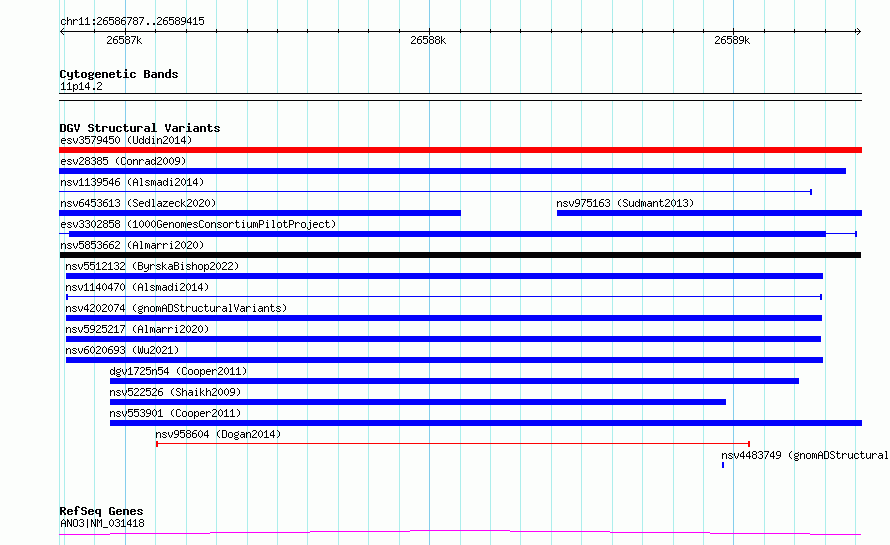The height and width of the screenshot is (545, 890).
Task: Click the red nsv958604 variant line
Action: pos(453,444)
